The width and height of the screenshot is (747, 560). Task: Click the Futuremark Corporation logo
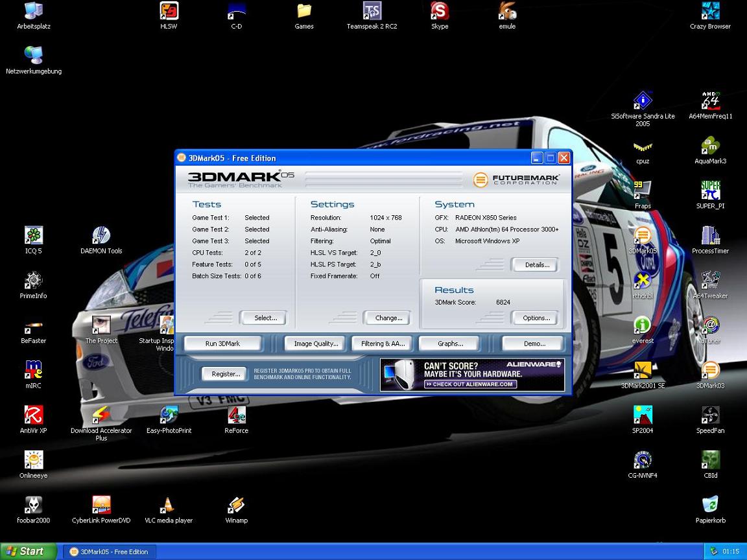click(x=516, y=180)
